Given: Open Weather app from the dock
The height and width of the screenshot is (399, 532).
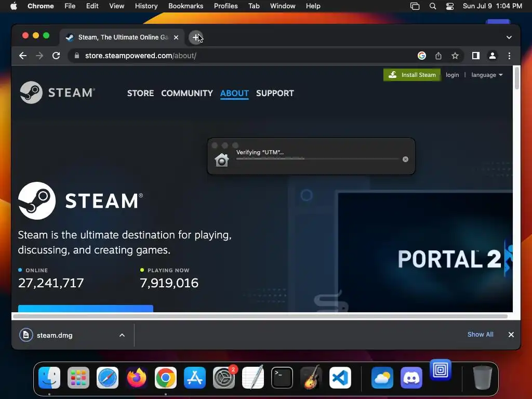Looking at the screenshot, I should [382, 378].
